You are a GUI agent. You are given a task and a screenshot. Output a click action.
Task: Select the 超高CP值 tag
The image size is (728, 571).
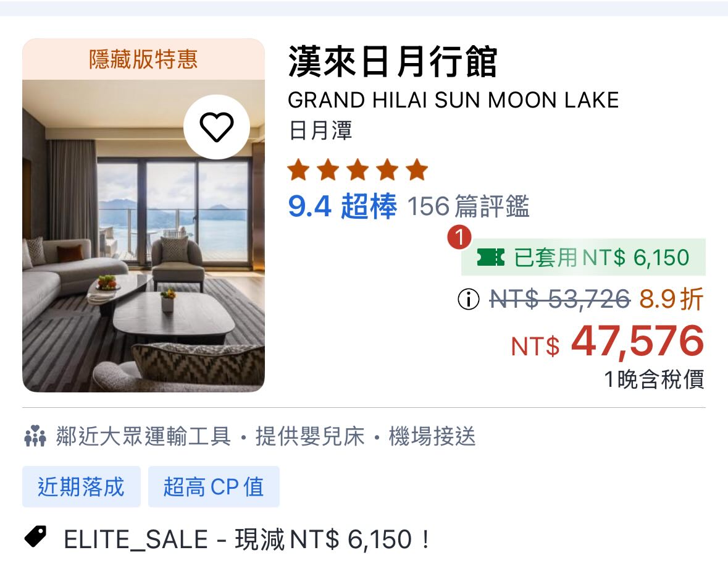[214, 486]
